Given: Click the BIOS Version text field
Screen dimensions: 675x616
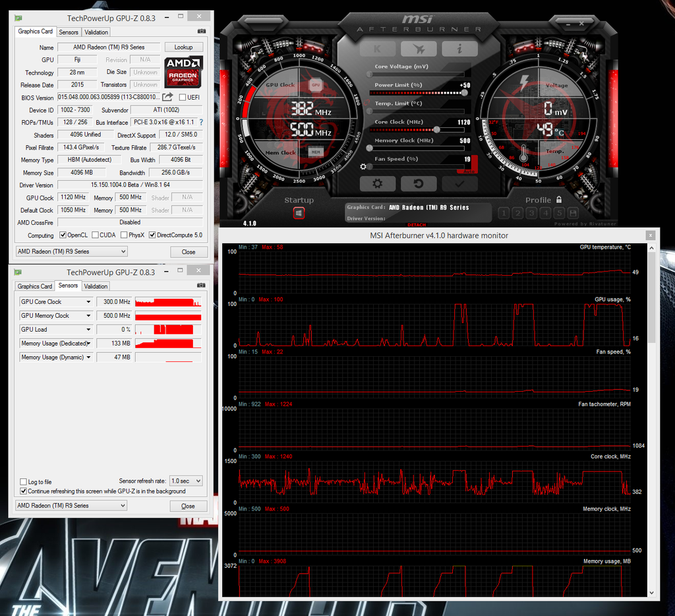Looking at the screenshot, I should click(x=109, y=97).
